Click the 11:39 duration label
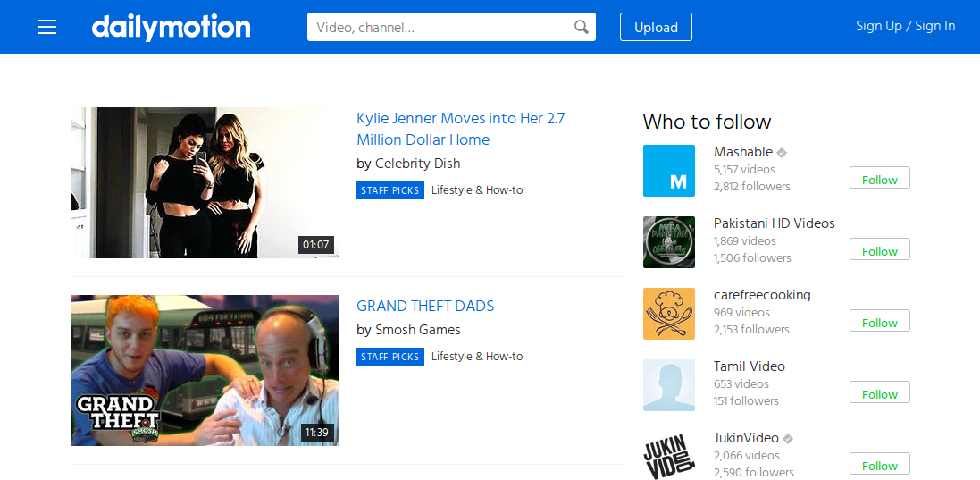 coord(317,432)
